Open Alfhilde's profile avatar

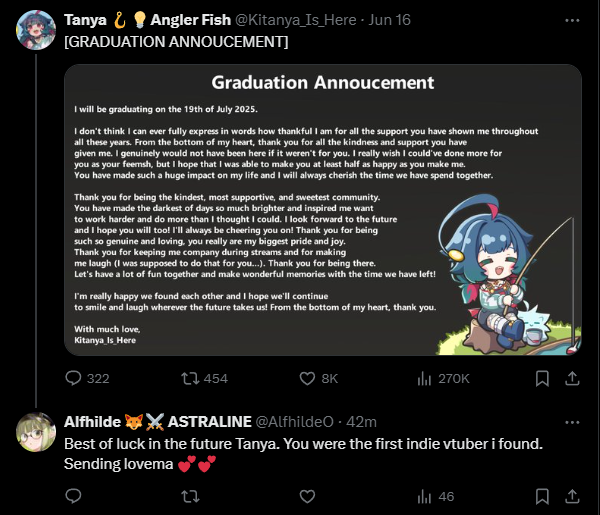tap(36, 431)
